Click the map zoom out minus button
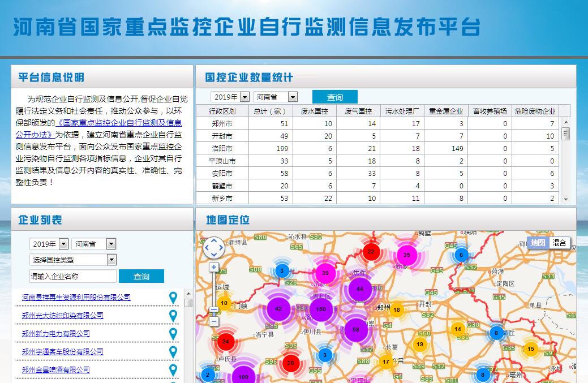588x383 pixels. click(214, 321)
